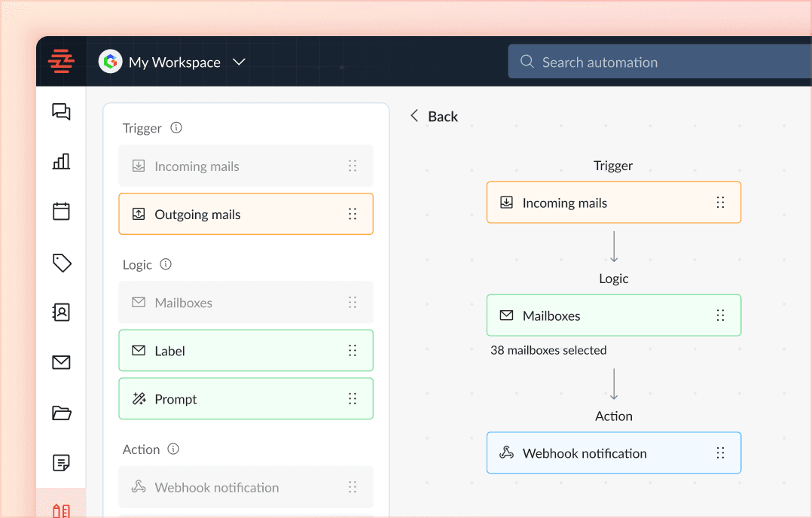Open the analytics bar chart icon
Screen dimensions: 812x518
(x=61, y=161)
